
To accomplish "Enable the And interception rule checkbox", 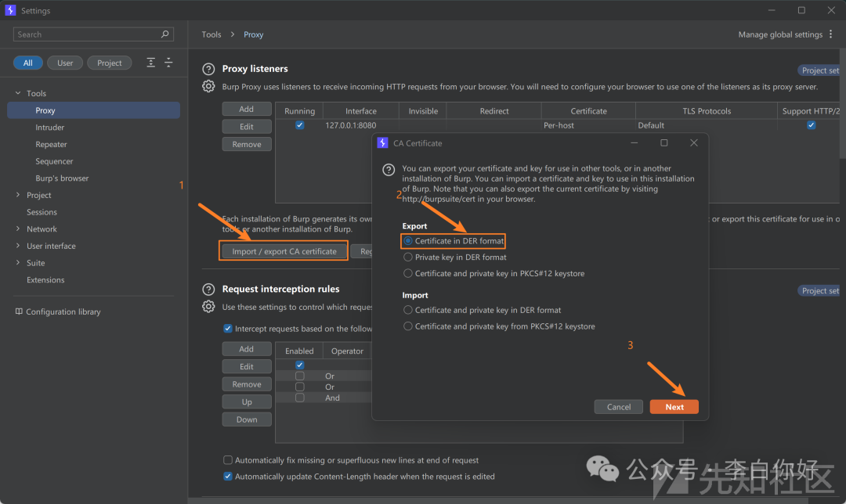I will click(x=299, y=398).
